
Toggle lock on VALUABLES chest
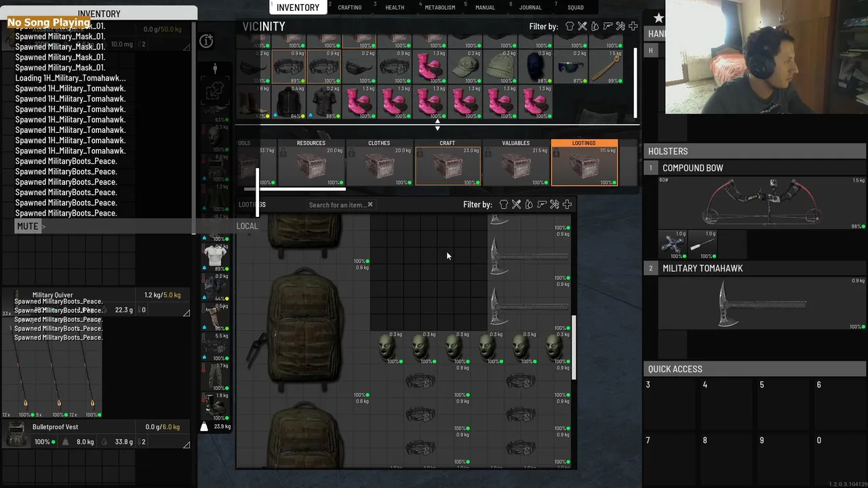pyautogui.click(x=488, y=154)
